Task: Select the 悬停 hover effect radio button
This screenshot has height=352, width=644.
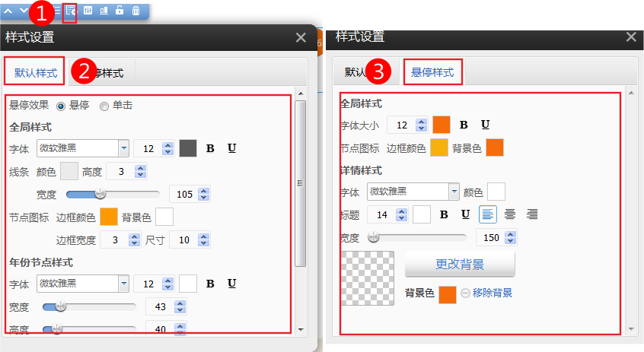Action: [61, 106]
